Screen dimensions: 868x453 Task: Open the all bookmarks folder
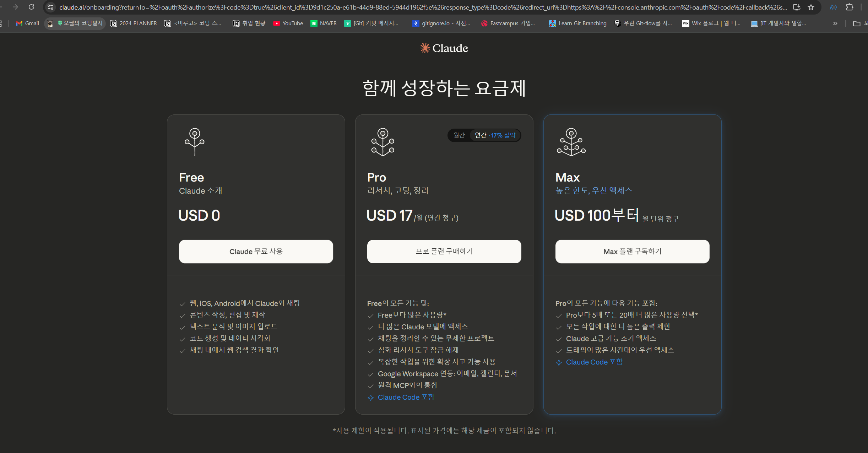click(857, 23)
